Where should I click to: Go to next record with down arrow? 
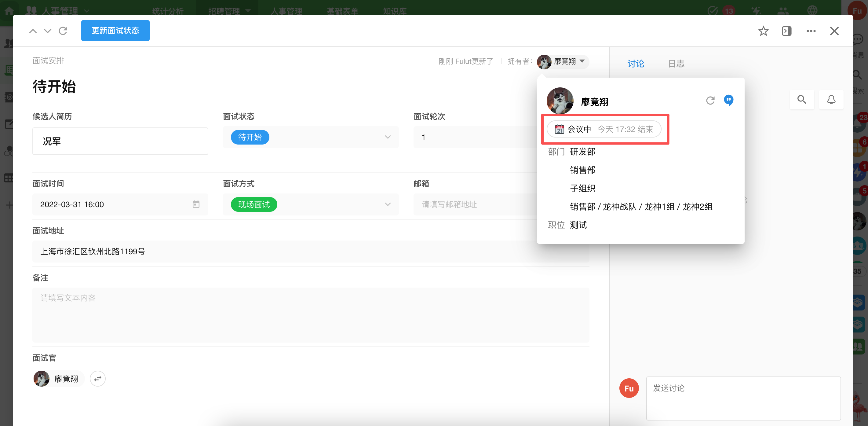[48, 31]
